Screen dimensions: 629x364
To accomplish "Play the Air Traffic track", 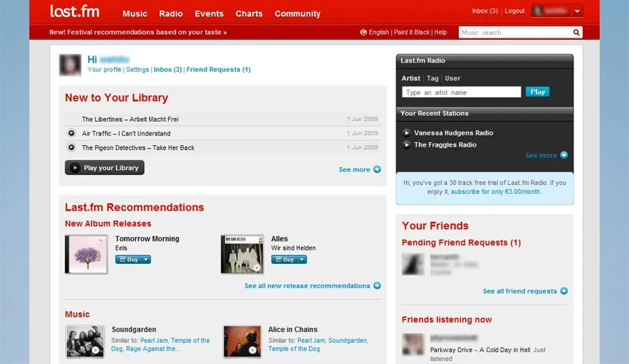I will [71, 133].
